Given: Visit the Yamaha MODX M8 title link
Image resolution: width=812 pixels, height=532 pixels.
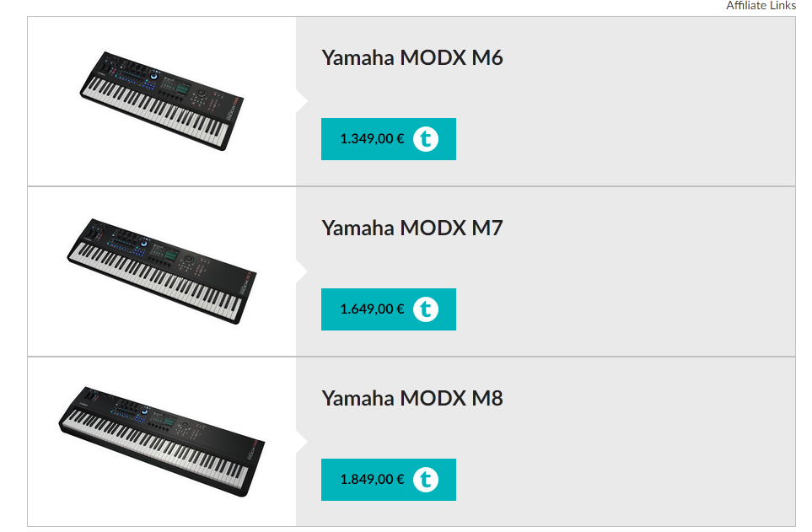Looking at the screenshot, I should (412, 398).
